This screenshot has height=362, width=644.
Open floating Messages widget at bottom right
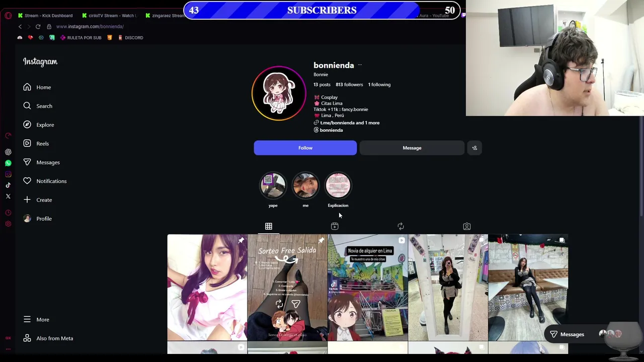click(586, 334)
